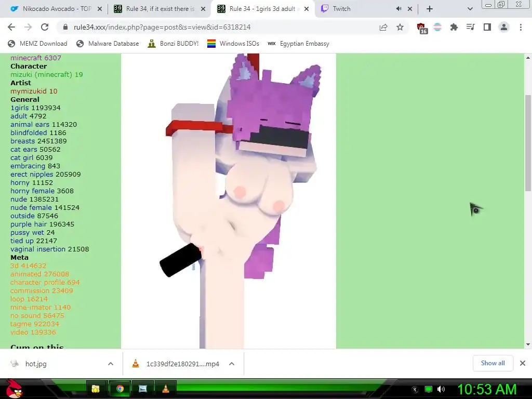
Task: Mute the Twitch tab via speaker icon
Action: [x=398, y=9]
